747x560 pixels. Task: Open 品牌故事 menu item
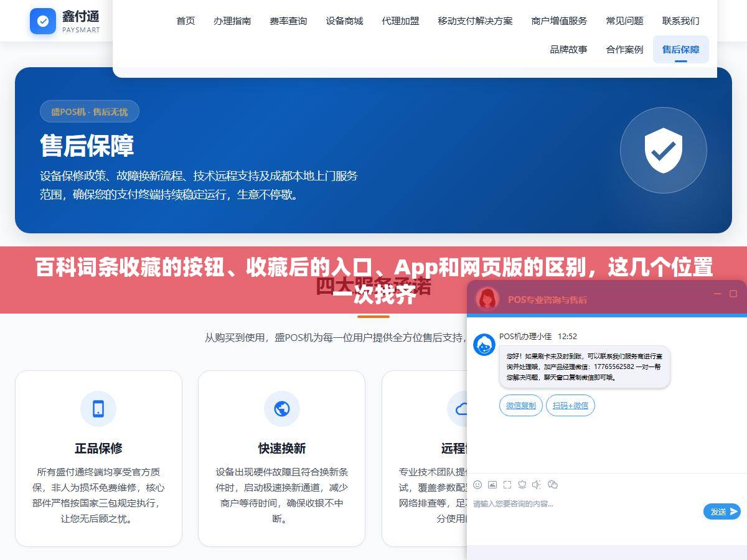[x=568, y=49]
